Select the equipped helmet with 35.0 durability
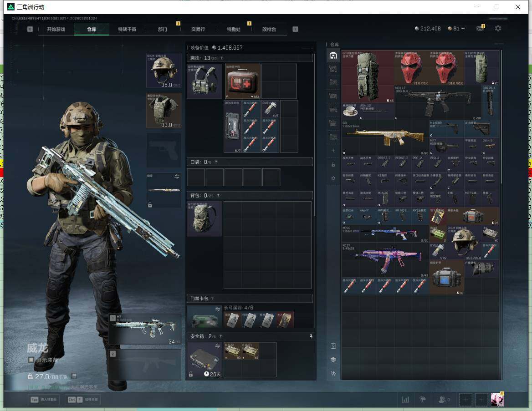This screenshot has height=411, width=532. click(x=164, y=70)
